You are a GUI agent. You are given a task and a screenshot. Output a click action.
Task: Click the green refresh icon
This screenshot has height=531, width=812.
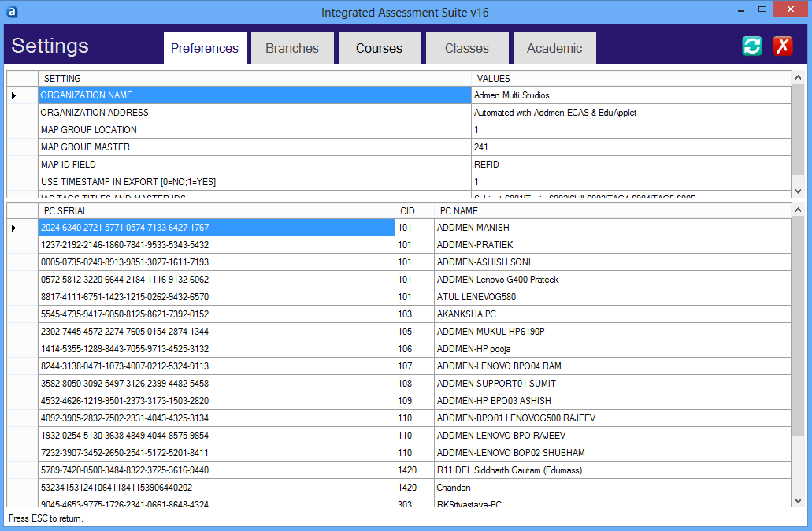tap(752, 46)
